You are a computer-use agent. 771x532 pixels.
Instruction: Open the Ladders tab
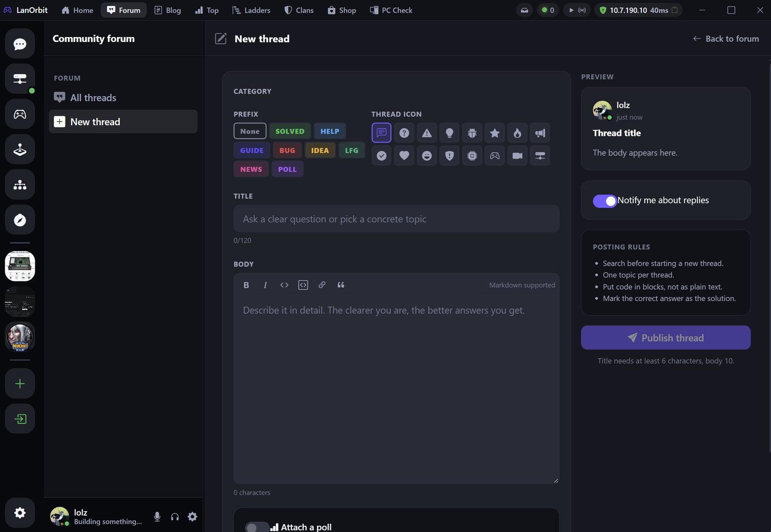pyautogui.click(x=252, y=10)
